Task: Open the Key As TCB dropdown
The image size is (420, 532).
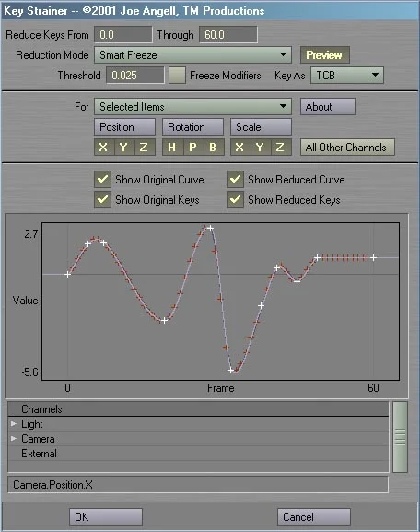Action: 347,76
